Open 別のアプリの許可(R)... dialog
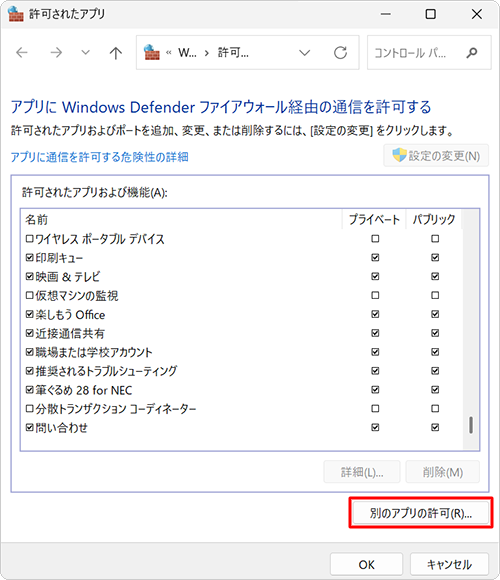 [421, 513]
